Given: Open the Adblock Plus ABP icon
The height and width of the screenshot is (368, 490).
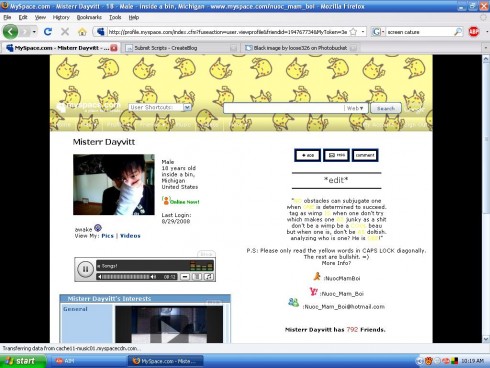Looking at the screenshot, I should click(x=474, y=32).
